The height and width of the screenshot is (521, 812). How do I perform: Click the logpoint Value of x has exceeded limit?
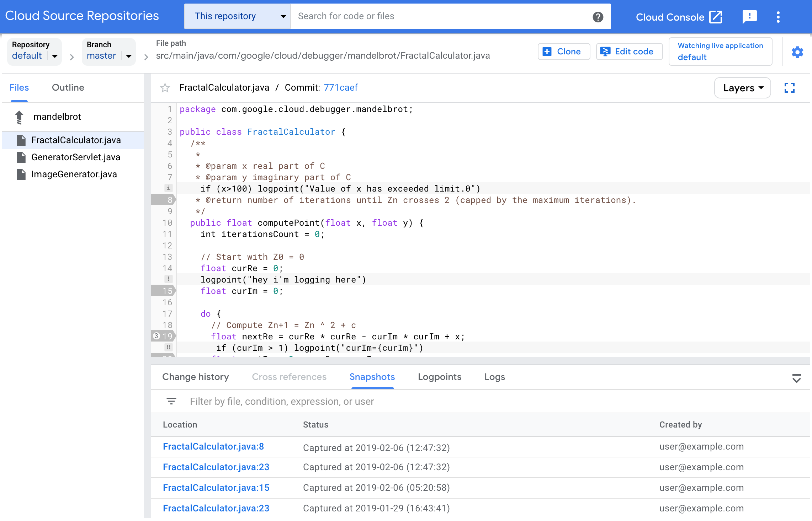click(340, 189)
